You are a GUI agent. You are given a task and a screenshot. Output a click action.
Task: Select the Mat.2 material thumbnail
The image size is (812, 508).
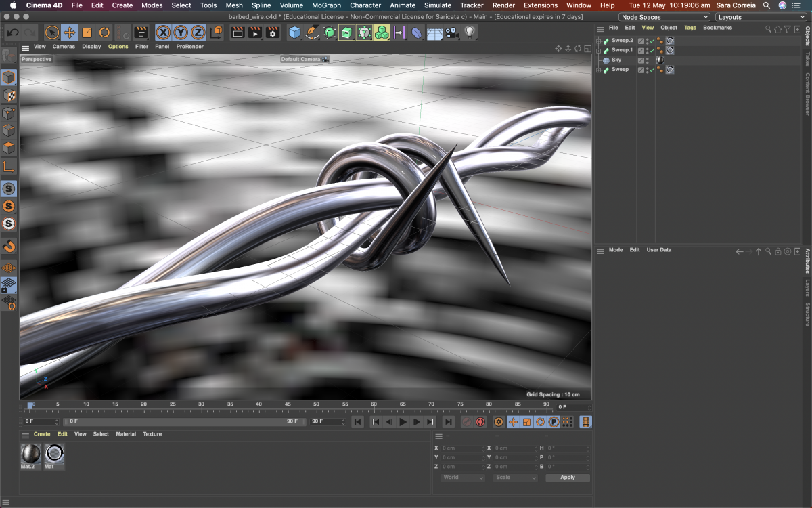tap(30, 454)
